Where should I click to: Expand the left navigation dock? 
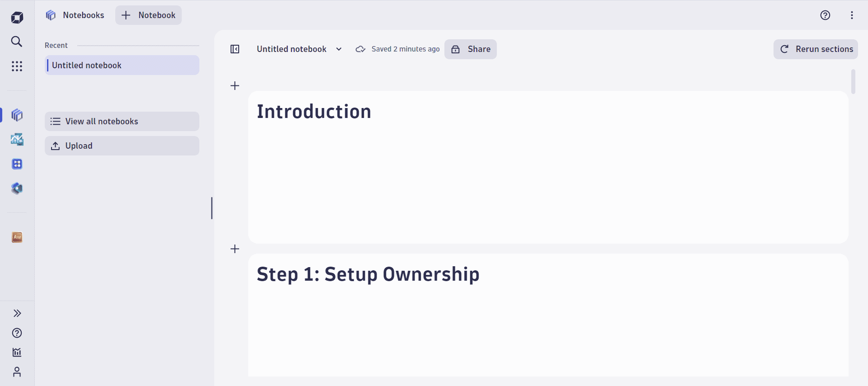click(17, 313)
